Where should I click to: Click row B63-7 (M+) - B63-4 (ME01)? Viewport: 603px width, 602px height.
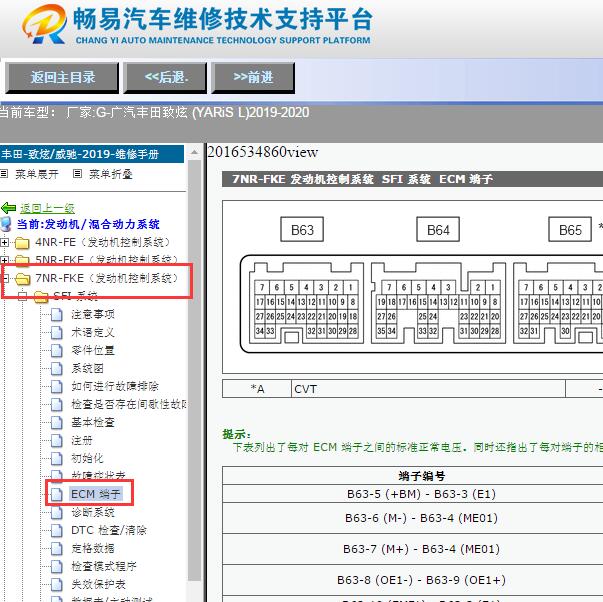coord(413,549)
